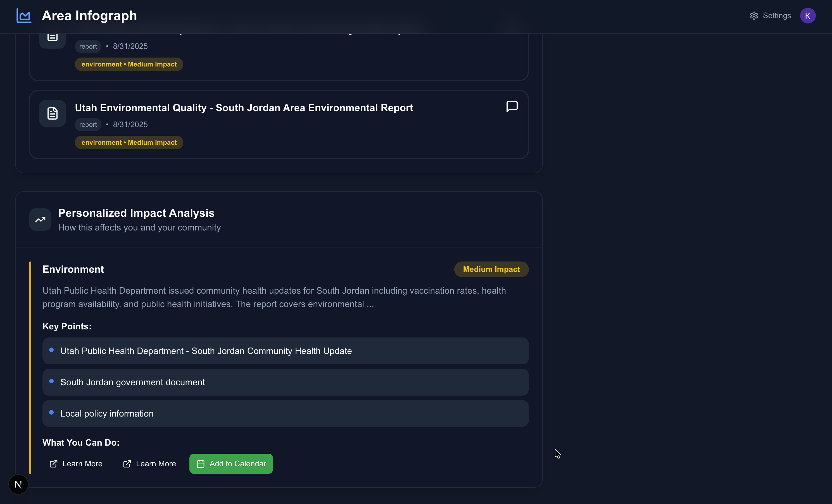The height and width of the screenshot is (504, 832).
Task: Click trending arrow icon beside Personalized Impact Analysis
Action: click(40, 220)
